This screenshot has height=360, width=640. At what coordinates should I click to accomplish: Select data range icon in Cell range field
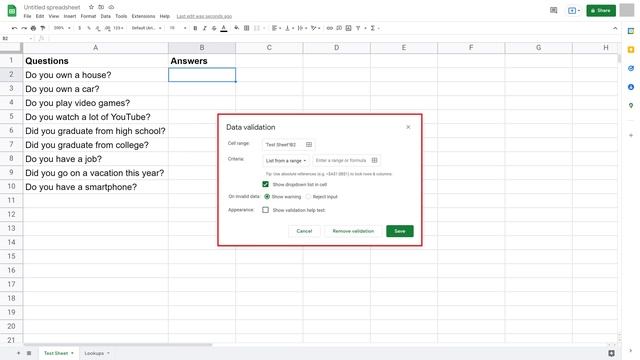309,144
